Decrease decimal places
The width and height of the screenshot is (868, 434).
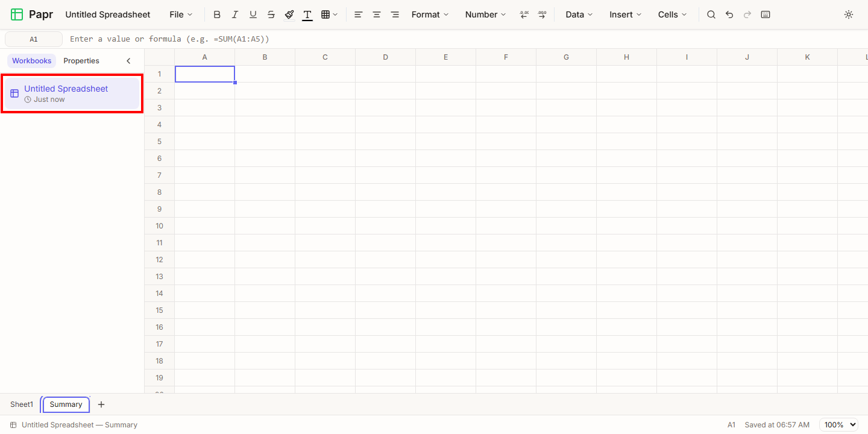pyautogui.click(x=524, y=14)
